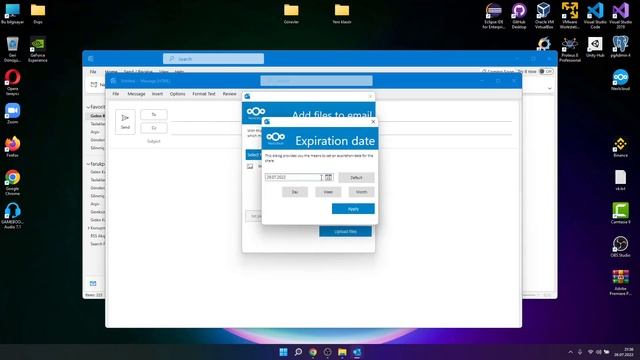Open OBS Studio desktop shortcut
Image resolution: width=640 pixels, height=360 pixels.
pos(620,247)
